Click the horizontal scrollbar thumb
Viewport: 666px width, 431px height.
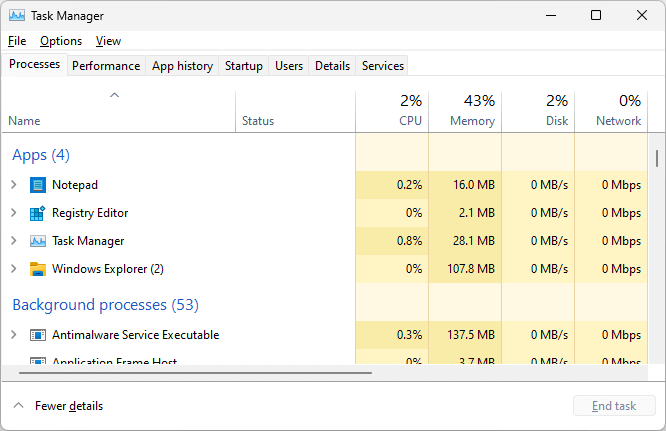195,373
